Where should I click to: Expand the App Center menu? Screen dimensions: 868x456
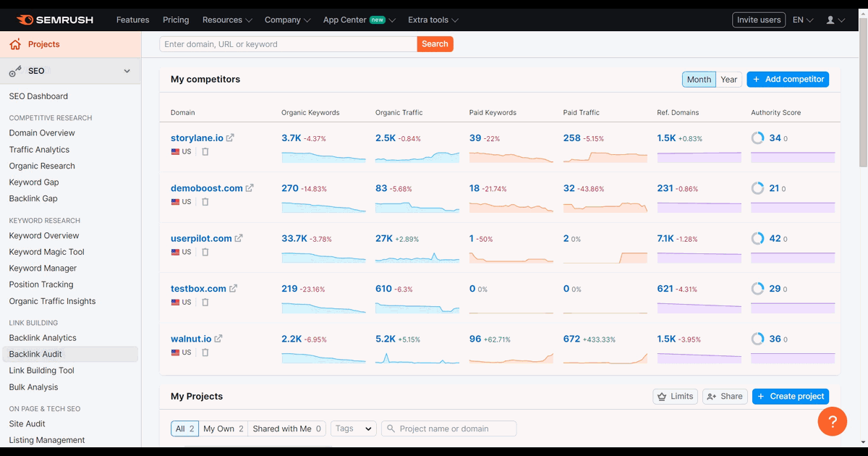[359, 20]
